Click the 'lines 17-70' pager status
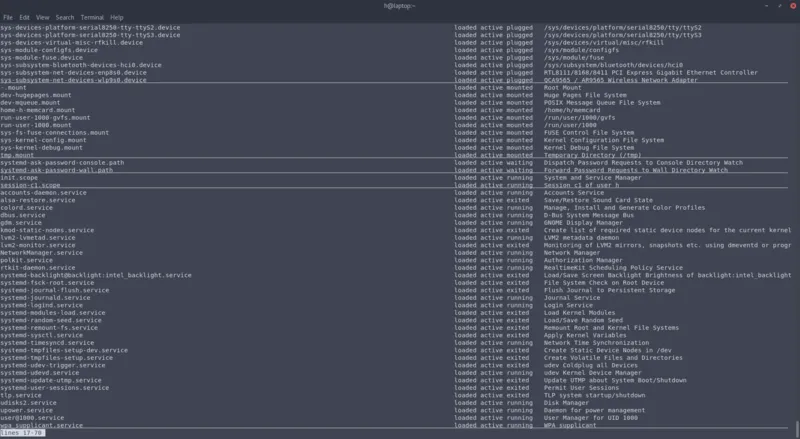 point(22,433)
